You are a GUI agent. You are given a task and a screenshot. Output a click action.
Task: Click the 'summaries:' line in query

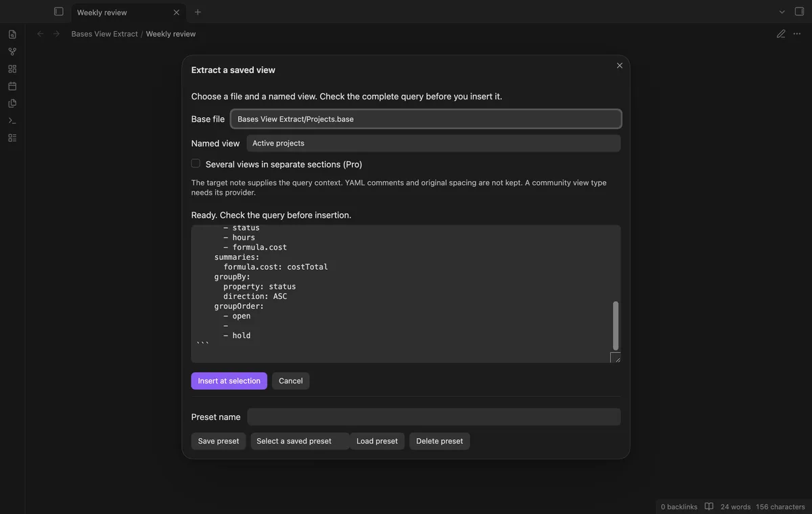(x=237, y=257)
